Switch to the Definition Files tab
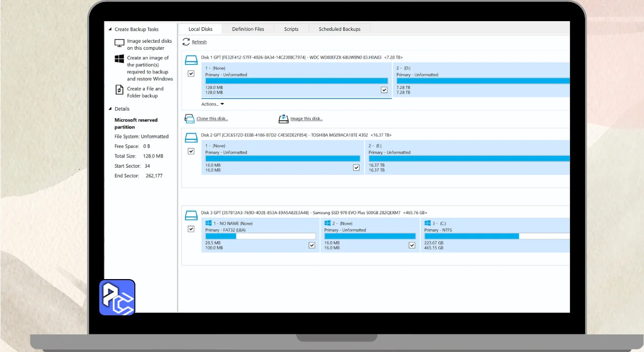The width and height of the screenshot is (644, 352). 248,29
